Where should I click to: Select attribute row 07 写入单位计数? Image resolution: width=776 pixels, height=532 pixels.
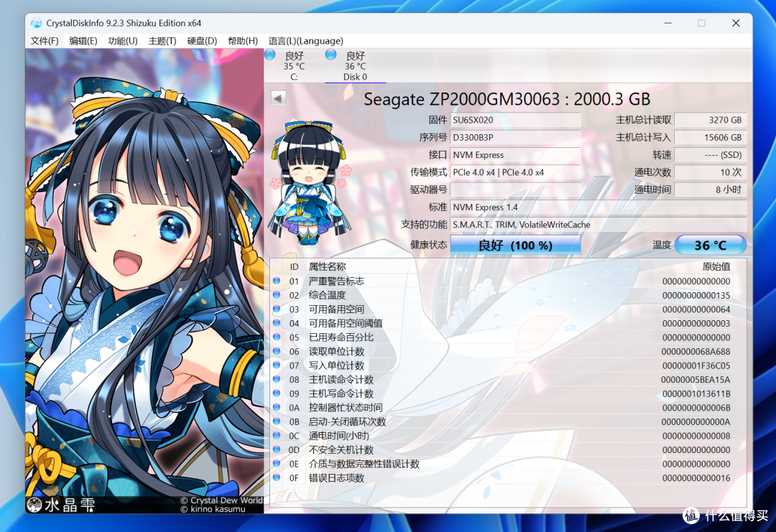coord(502,365)
